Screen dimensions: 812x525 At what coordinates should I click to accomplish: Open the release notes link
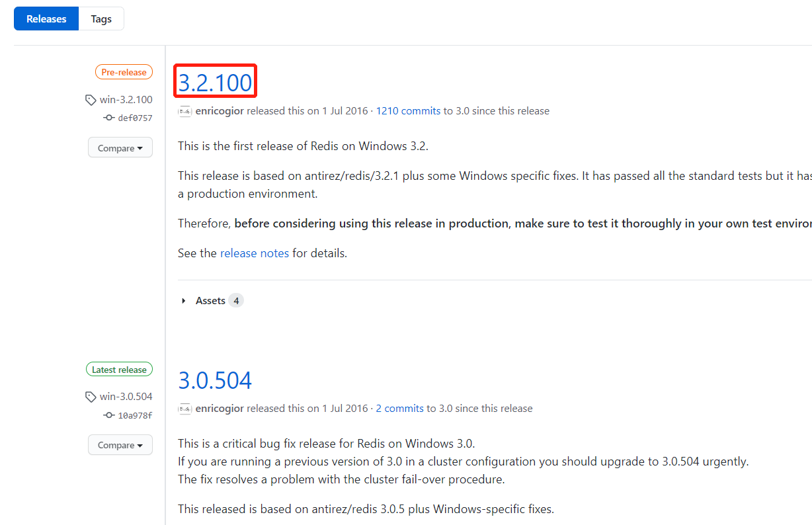pyautogui.click(x=255, y=253)
